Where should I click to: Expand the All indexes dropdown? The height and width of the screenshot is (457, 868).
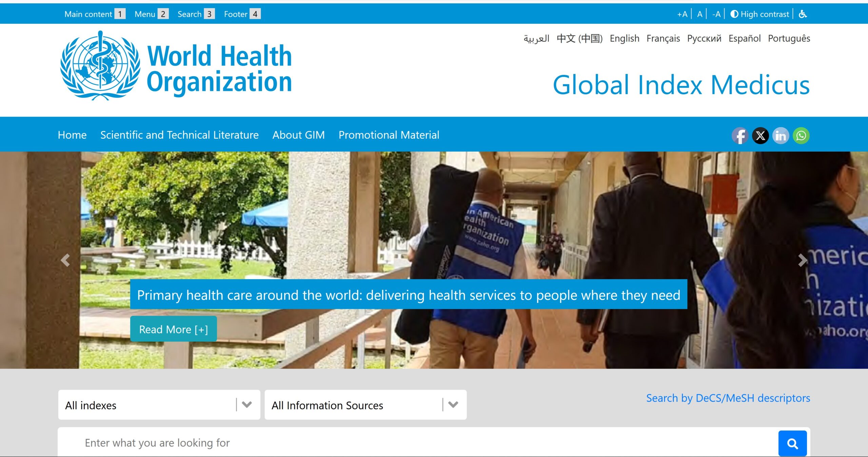coord(159,405)
